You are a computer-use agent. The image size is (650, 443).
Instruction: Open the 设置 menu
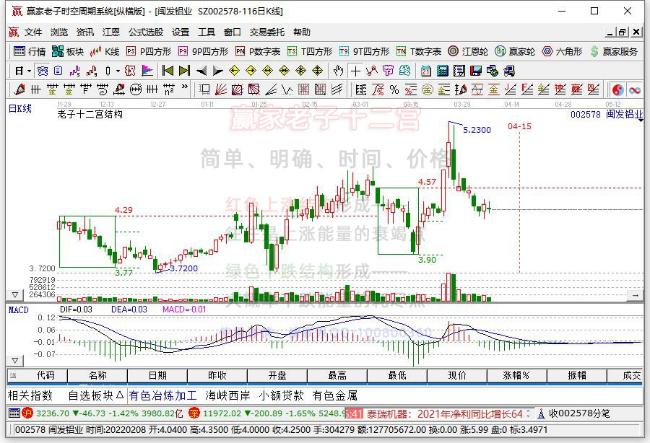pyautogui.click(x=180, y=32)
